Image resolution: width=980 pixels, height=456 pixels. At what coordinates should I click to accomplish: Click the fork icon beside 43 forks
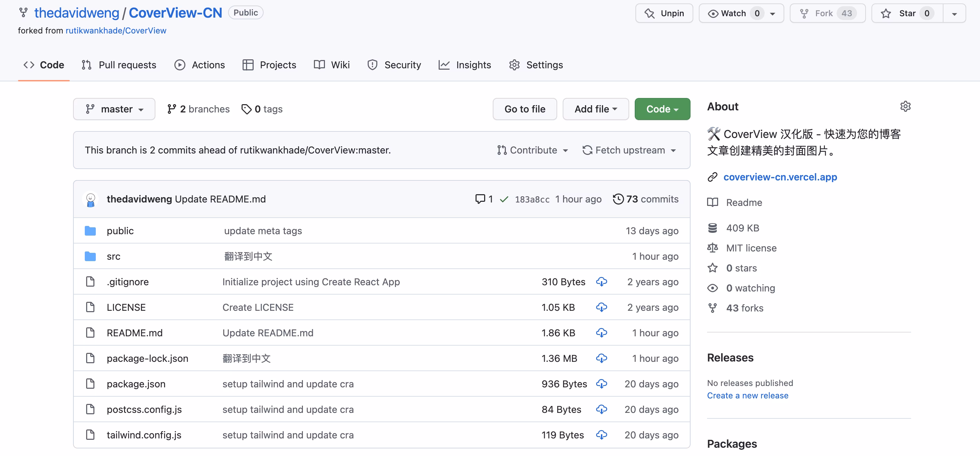point(712,308)
